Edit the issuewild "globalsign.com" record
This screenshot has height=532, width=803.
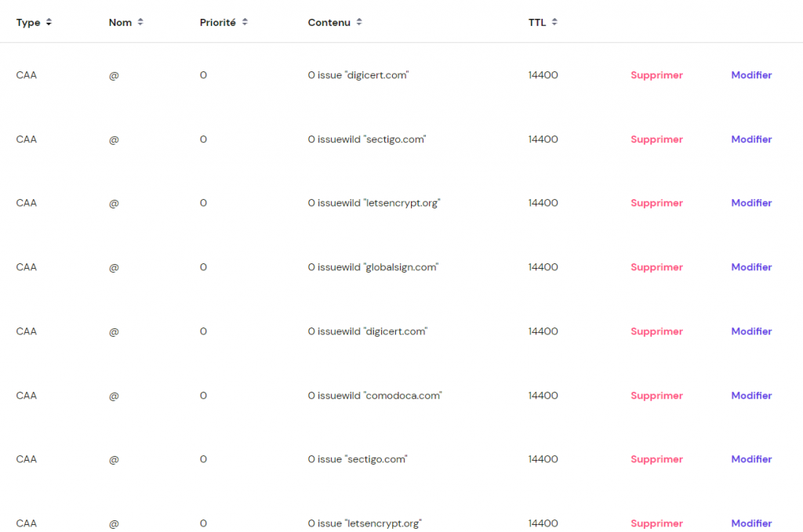click(751, 267)
